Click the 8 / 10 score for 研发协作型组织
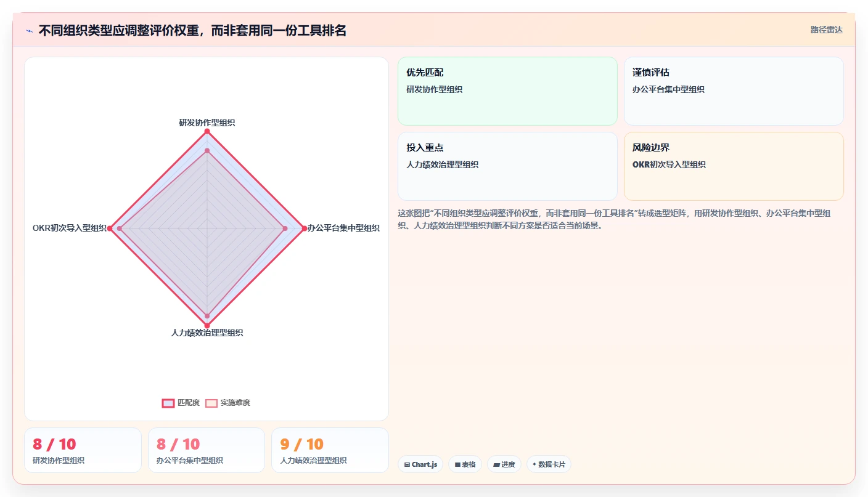 54,444
